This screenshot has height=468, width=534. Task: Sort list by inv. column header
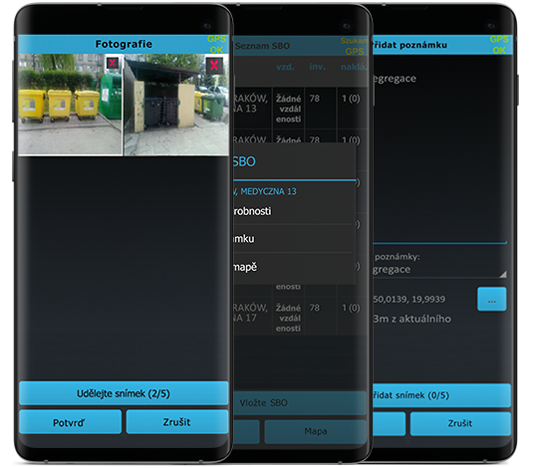317,67
